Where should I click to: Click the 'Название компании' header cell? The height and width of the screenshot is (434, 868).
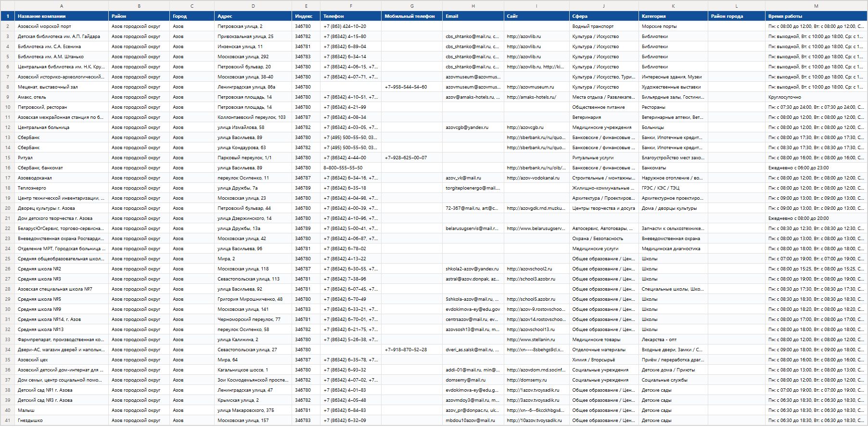[x=62, y=16]
